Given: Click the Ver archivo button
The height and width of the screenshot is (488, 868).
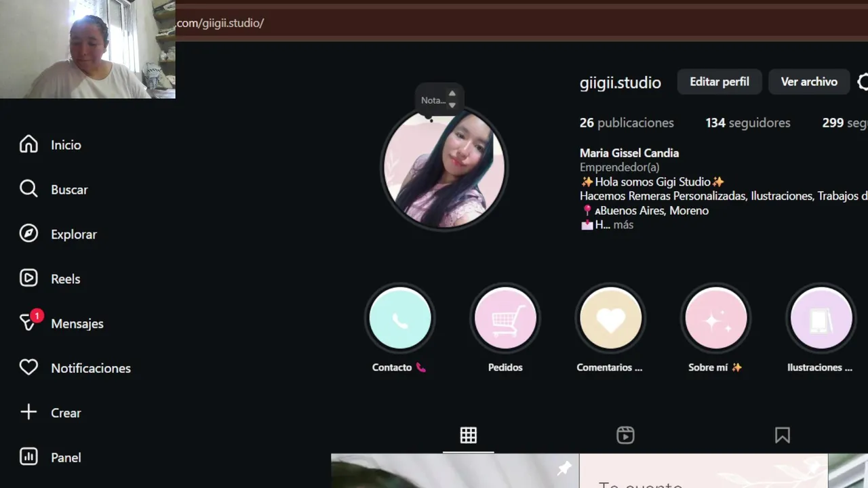Looking at the screenshot, I should click(809, 81).
